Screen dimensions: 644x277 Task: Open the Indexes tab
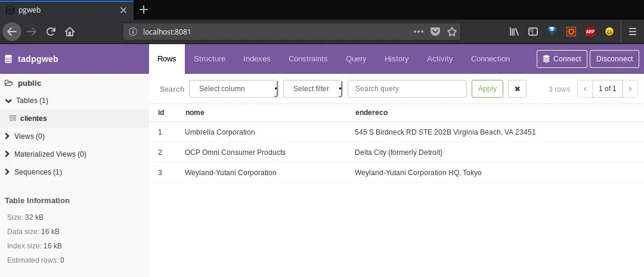point(256,59)
